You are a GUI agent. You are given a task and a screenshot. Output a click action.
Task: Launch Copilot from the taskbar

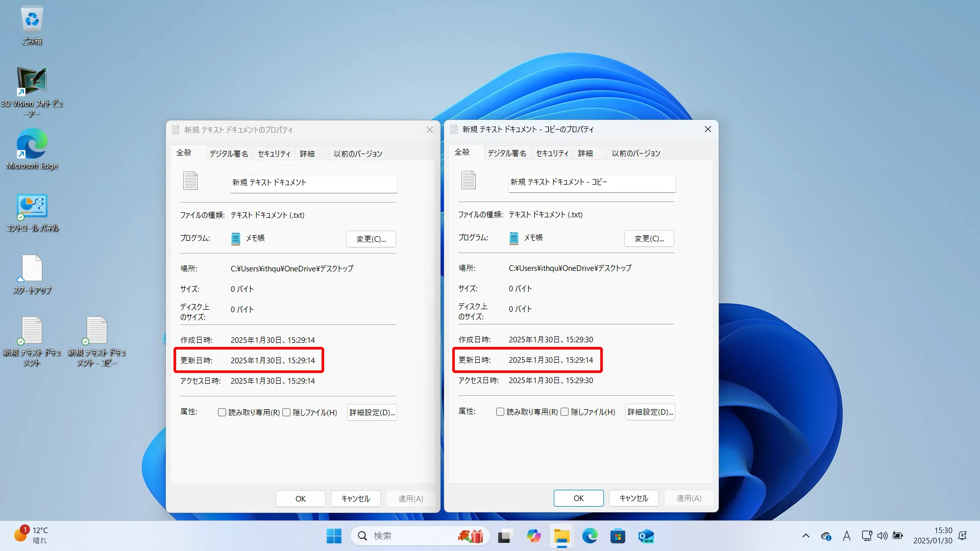coord(534,536)
